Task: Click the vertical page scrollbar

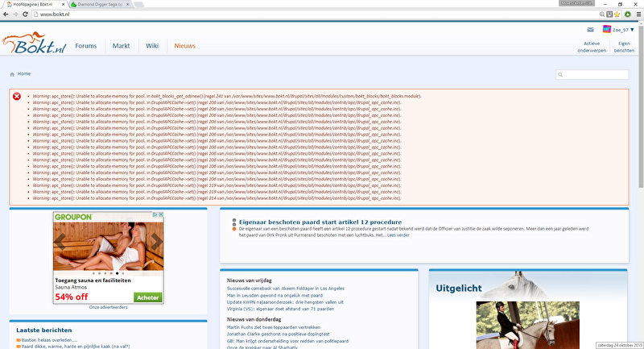Action: tap(641, 107)
